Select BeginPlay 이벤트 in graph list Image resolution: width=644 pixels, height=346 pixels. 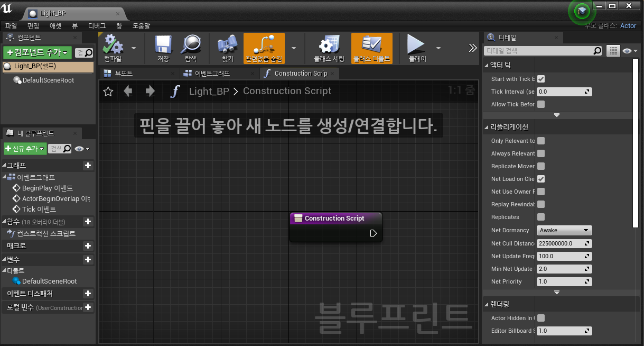pyautogui.click(x=48, y=188)
